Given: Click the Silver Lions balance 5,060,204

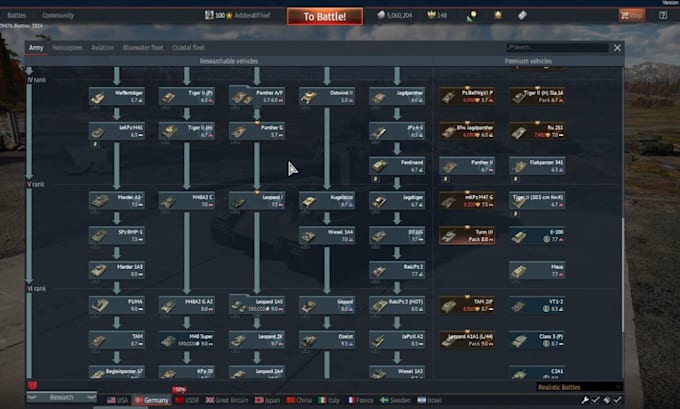Looking at the screenshot, I should coord(394,15).
